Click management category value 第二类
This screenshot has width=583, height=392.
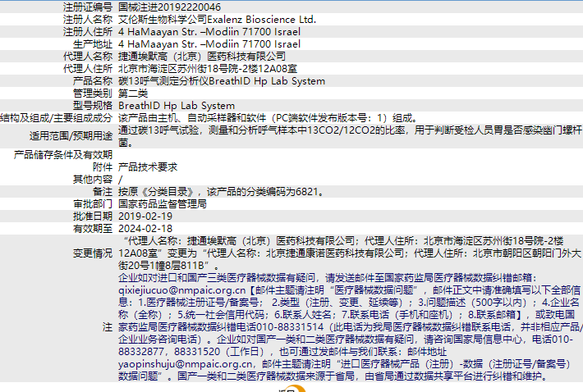(x=133, y=93)
